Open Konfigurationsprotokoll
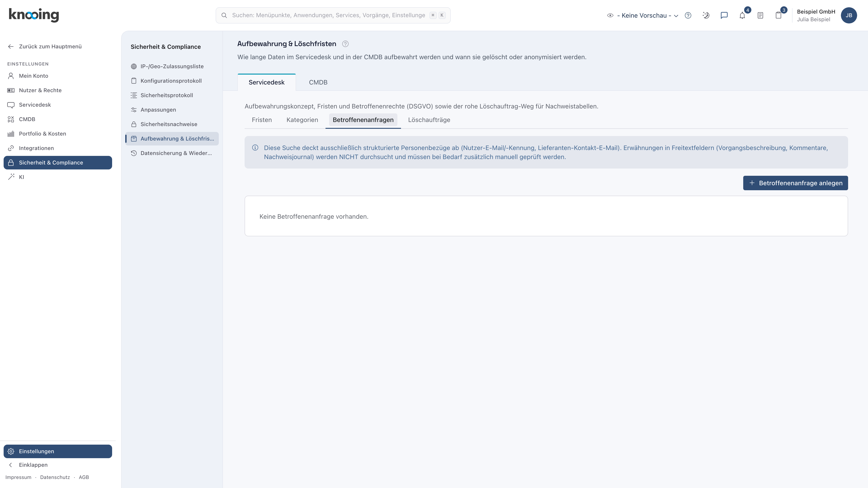868x488 pixels. [x=172, y=81]
